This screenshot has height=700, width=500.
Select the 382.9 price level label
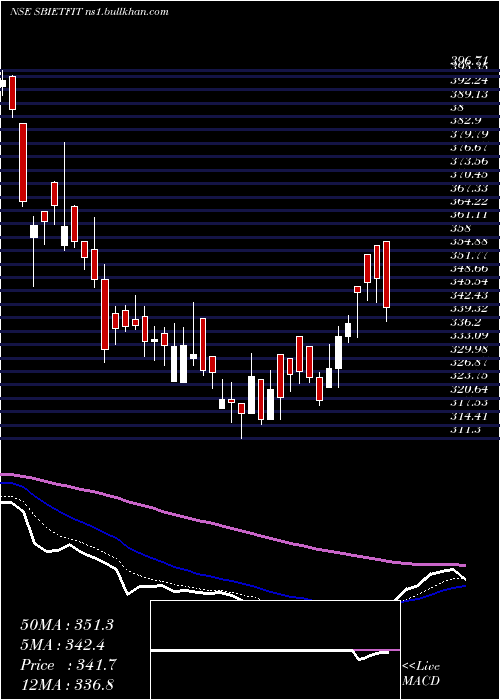pos(465,121)
